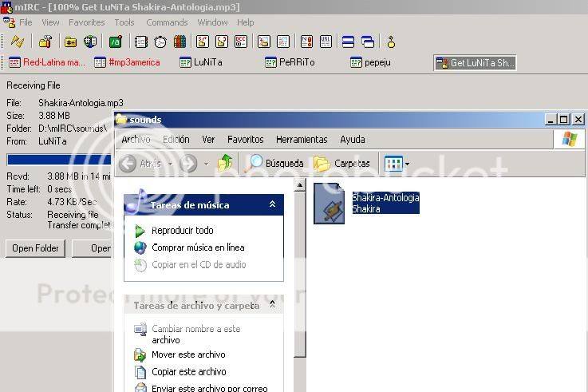588x392 pixels.
Task: Open the URL list icon
Action: click(326, 42)
